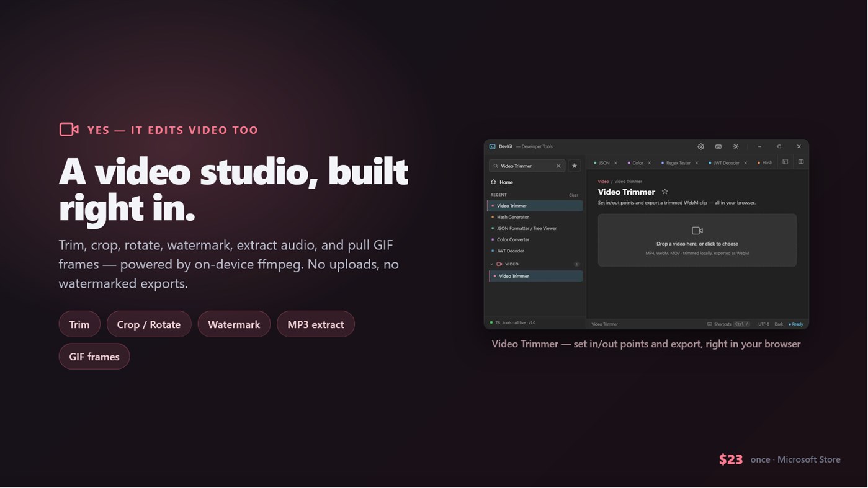Click the Video breadcrumb link
This screenshot has width=868, height=488.
click(603, 182)
